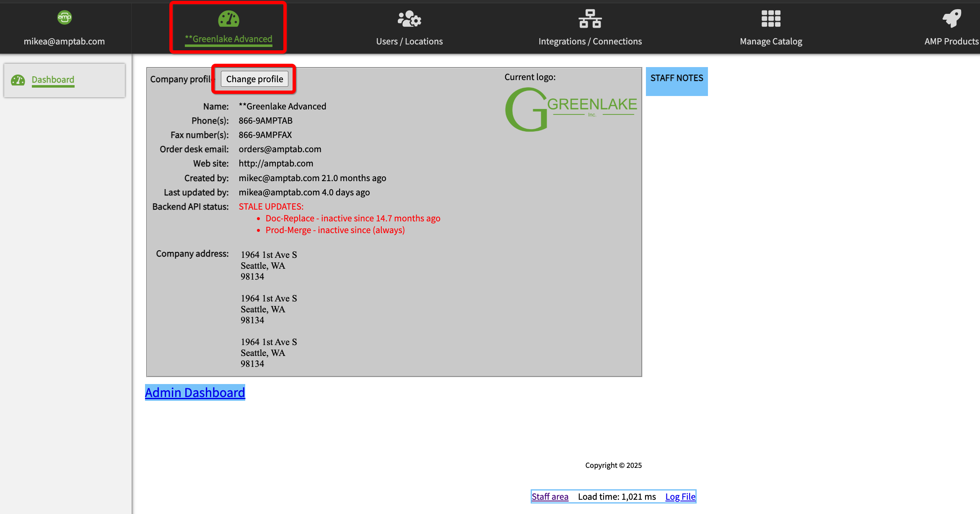Open the Log File link
This screenshot has width=980, height=514.
[680, 496]
